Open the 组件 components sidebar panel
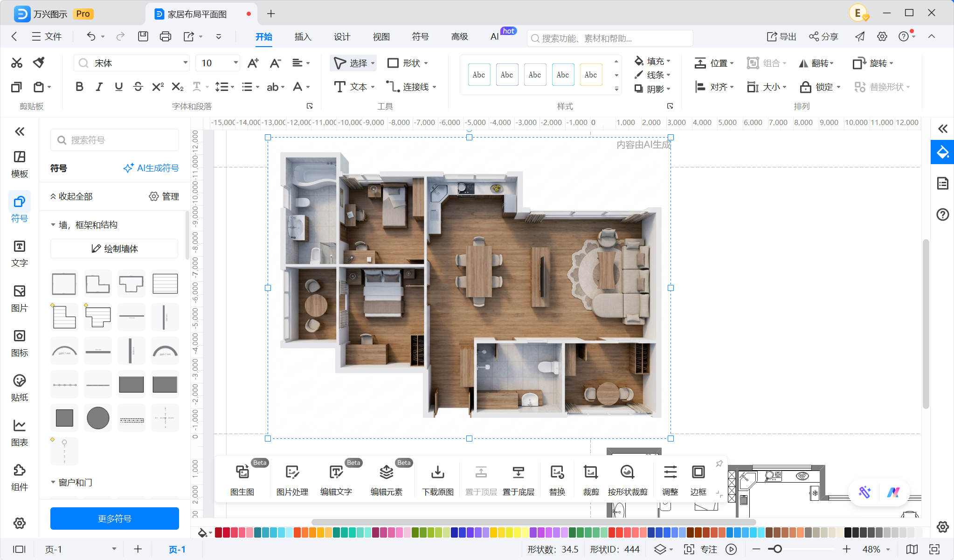The image size is (954, 560). [x=20, y=477]
